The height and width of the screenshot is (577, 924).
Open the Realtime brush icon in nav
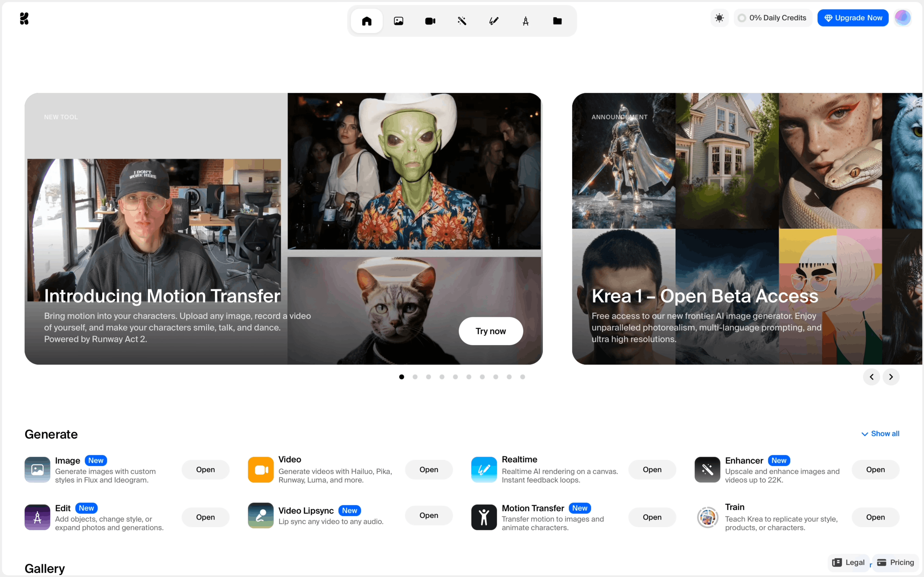coord(494,21)
